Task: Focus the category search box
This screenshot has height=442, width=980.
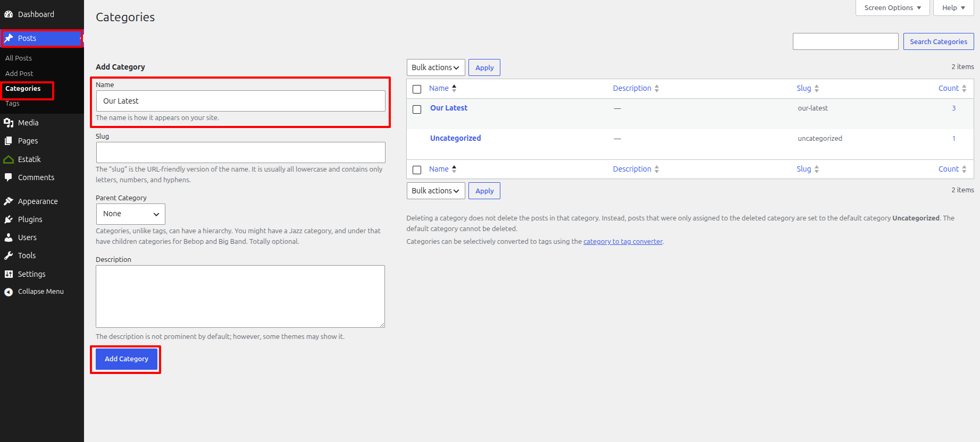Action: click(845, 41)
